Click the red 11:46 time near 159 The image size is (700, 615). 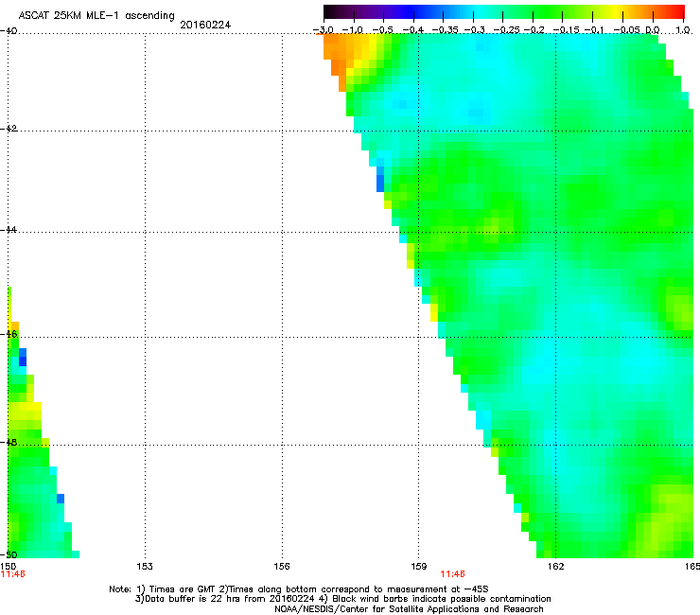[453, 574]
